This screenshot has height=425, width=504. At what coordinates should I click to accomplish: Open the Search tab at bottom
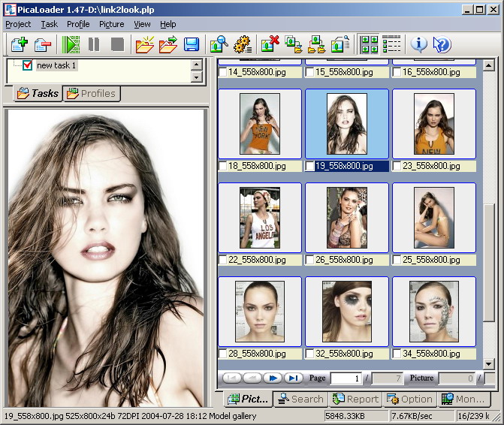[x=300, y=399]
